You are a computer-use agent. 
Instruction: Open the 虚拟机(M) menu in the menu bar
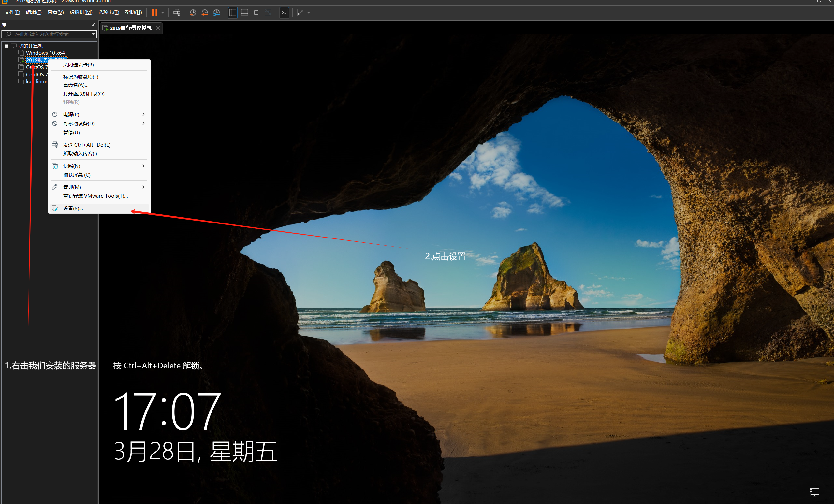(x=80, y=12)
